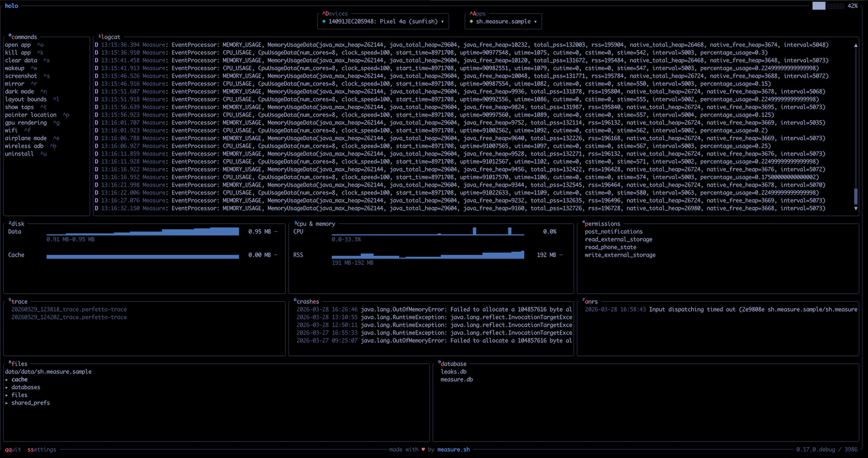Expand the databases folder
The image size is (868, 458).
23,387
